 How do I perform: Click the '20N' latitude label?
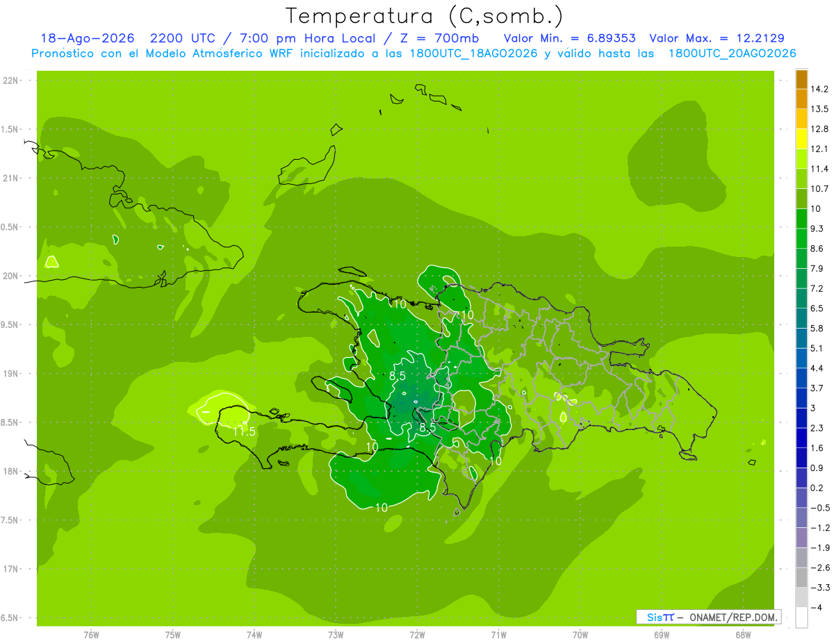(x=10, y=276)
